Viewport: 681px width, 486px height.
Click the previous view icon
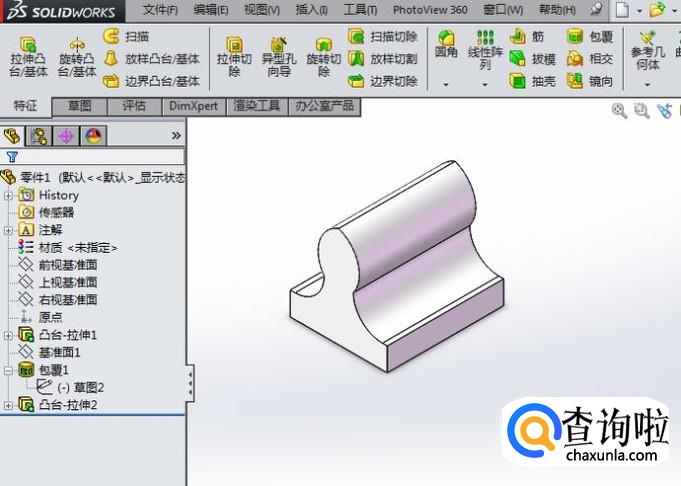pos(664,111)
